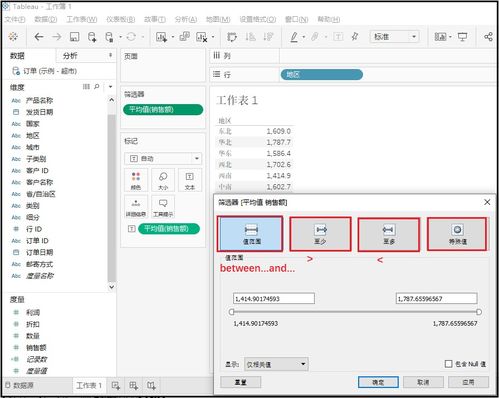Image resolution: width=499 pixels, height=398 pixels.
Task: Click the presentation mode icon
Action: 463,37
